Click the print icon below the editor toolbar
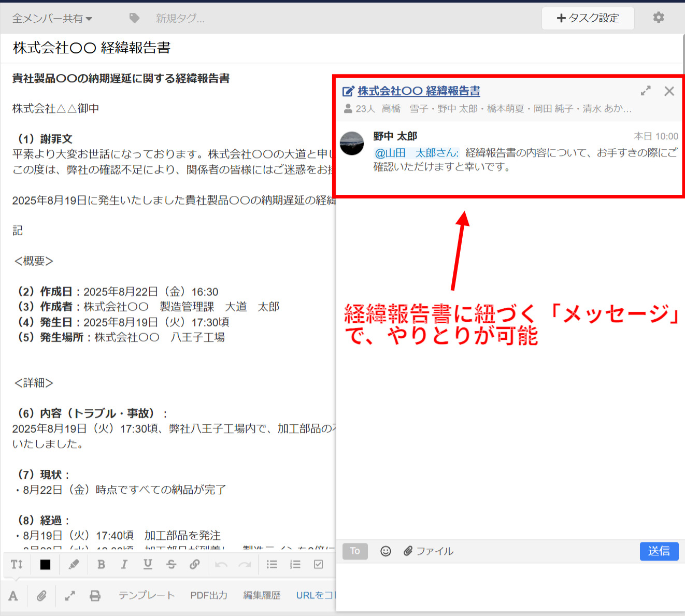This screenshot has width=685, height=616. click(x=95, y=595)
